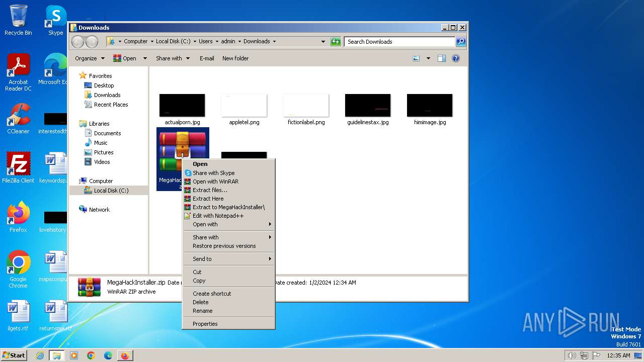Refresh the Downloads folder view

click(x=336, y=42)
